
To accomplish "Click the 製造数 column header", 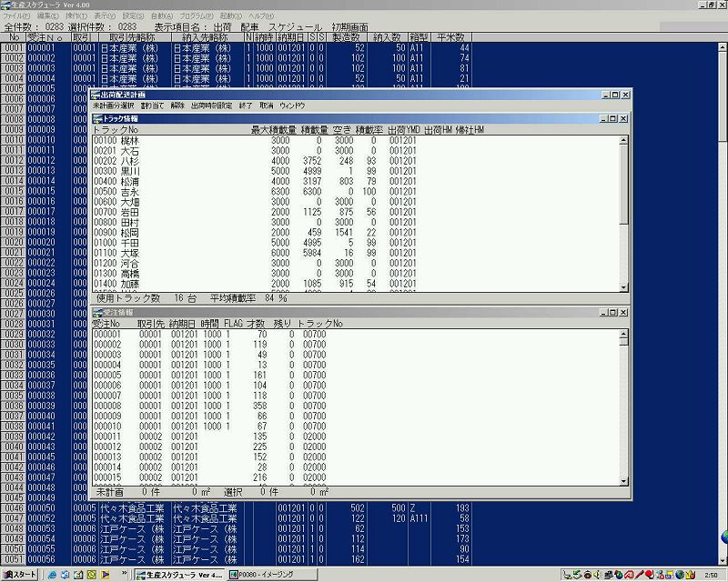I will coord(347,37).
